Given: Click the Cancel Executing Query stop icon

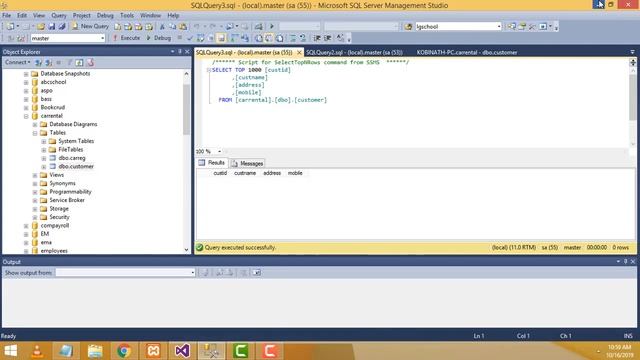Looking at the screenshot, I should [x=180, y=38].
